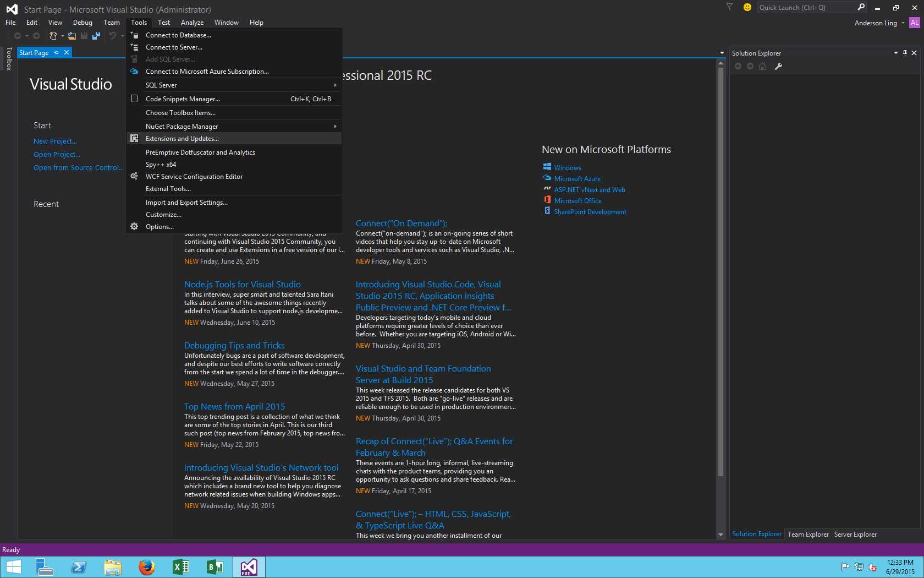
Task: Open Excel from the taskbar
Action: [x=181, y=567]
